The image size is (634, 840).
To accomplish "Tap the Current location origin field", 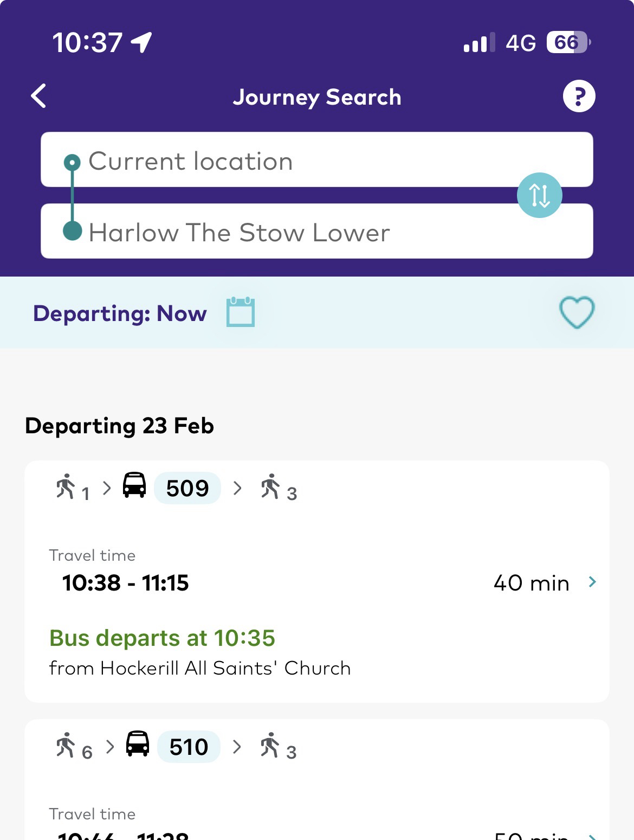I will (x=316, y=161).
